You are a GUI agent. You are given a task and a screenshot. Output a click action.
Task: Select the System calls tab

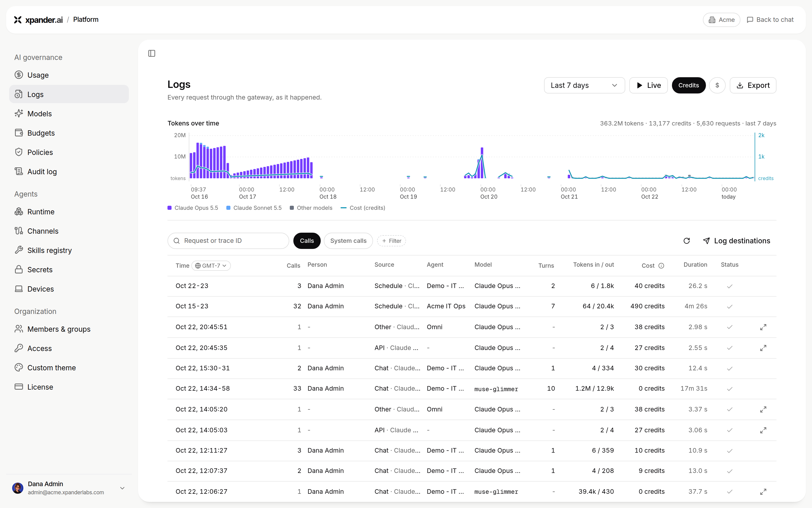tap(348, 241)
